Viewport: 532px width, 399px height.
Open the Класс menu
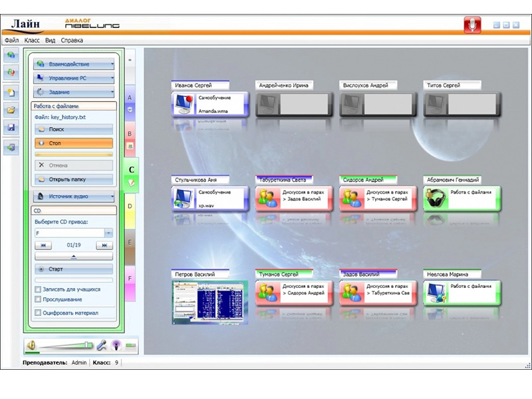click(32, 41)
